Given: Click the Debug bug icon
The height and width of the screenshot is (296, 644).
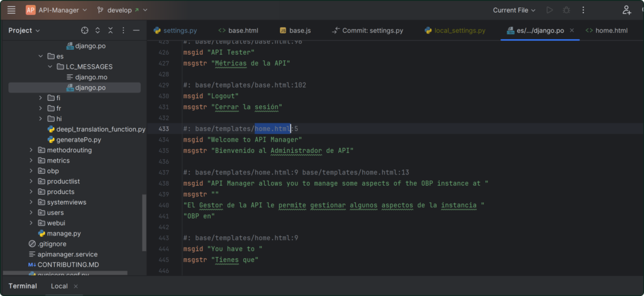Looking at the screenshot, I should pyautogui.click(x=568, y=10).
